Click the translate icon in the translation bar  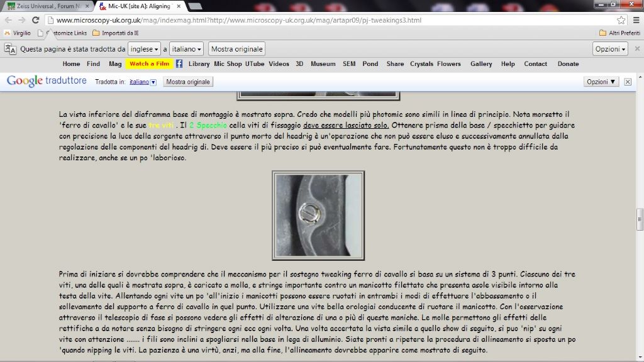coord(10,49)
